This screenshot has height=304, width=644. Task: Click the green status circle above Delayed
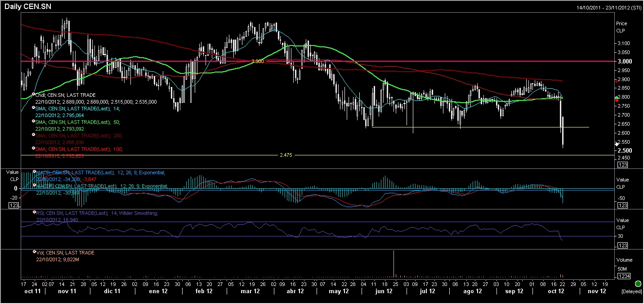[x=638, y=284]
